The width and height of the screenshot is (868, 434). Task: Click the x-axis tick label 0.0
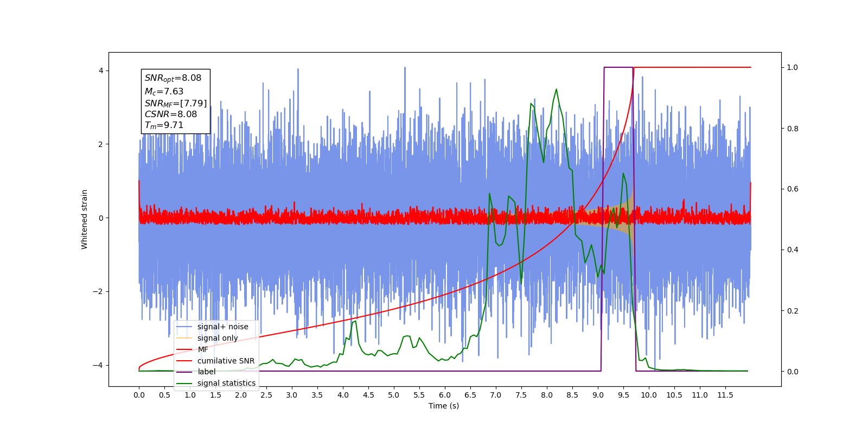tap(139, 395)
